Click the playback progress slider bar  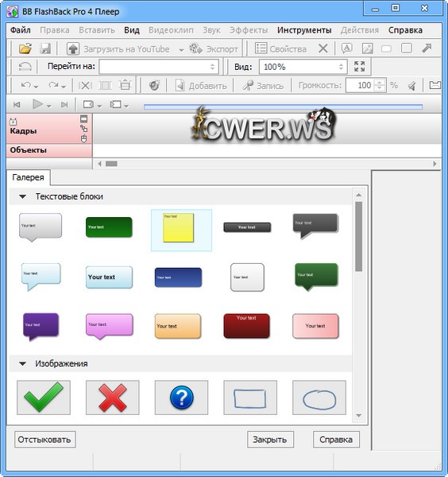click(x=283, y=107)
